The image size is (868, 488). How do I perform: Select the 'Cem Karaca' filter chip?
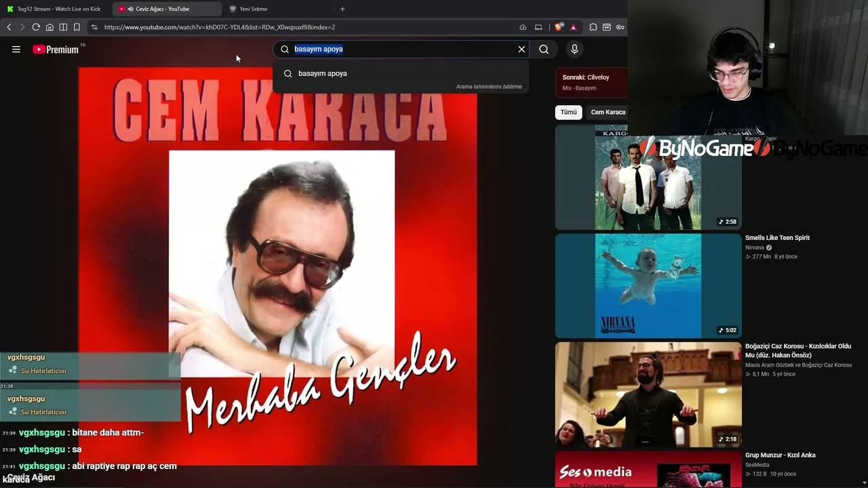[608, 112]
